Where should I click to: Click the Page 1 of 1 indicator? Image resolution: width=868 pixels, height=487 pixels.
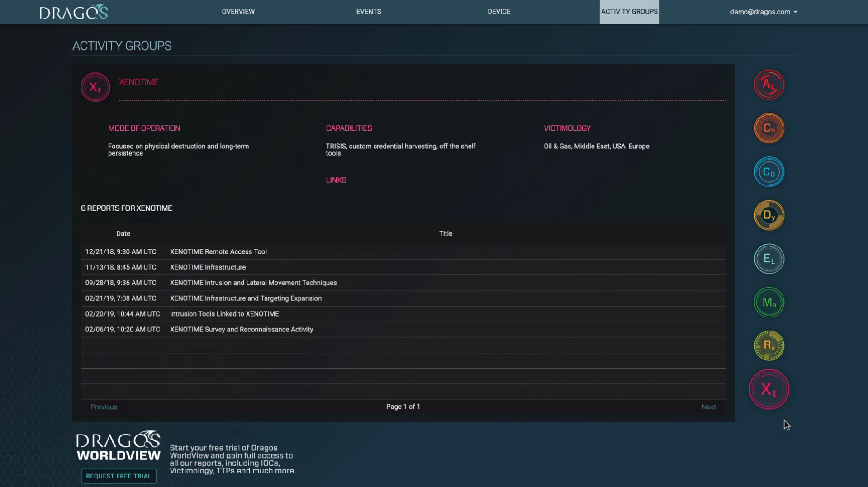(403, 407)
